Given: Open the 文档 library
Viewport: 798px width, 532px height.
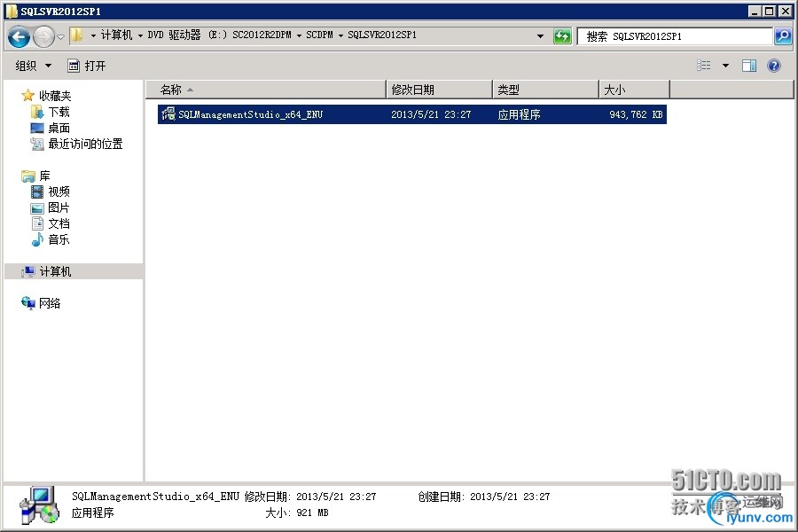Looking at the screenshot, I should point(59,223).
